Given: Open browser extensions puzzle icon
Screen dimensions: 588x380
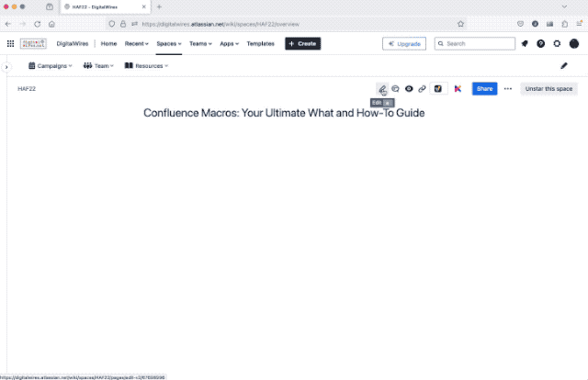Looking at the screenshot, I should tap(565, 24).
